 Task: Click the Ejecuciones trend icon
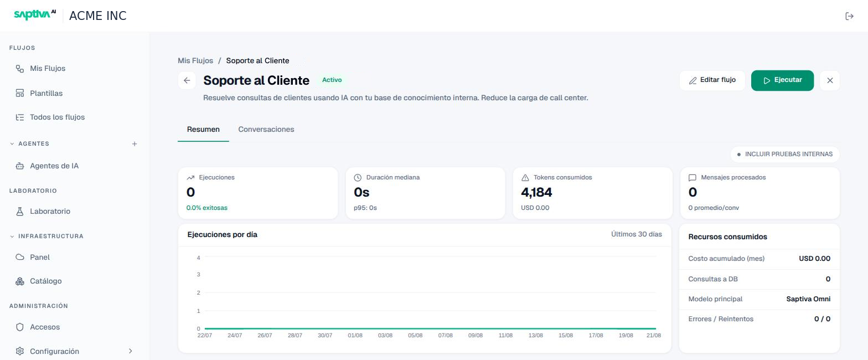(190, 178)
